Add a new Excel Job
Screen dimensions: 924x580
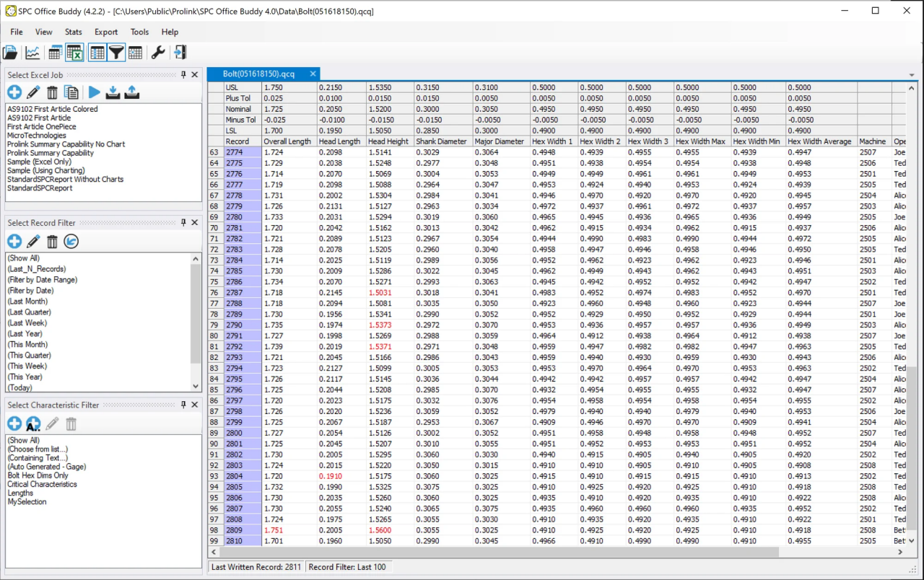14,92
